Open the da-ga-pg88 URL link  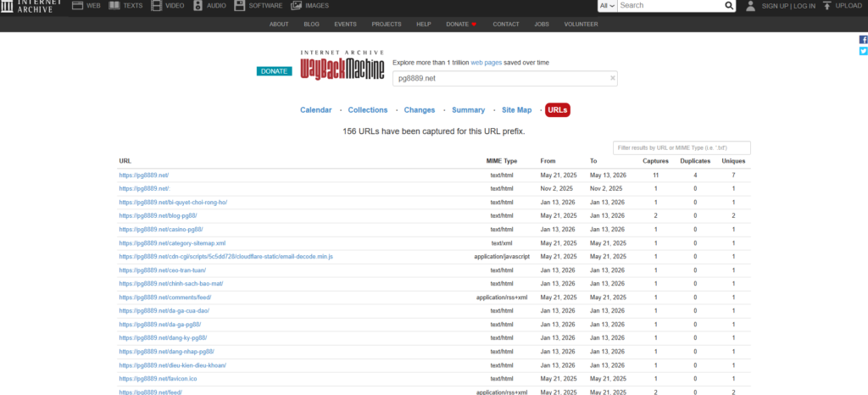pos(160,324)
